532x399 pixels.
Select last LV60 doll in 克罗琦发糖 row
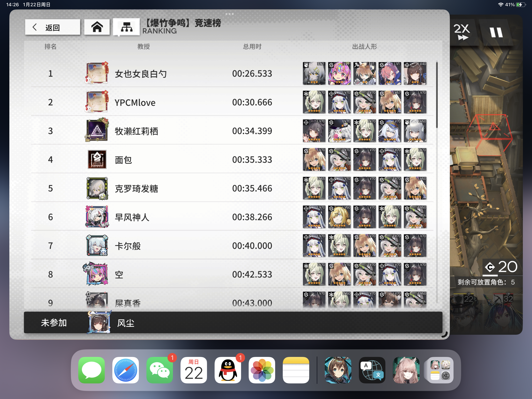(x=415, y=188)
